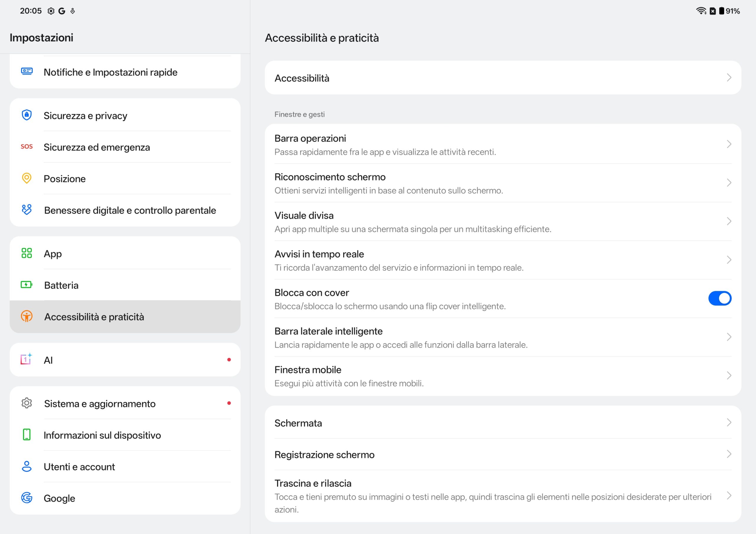Click the green App grid icon

coord(27,253)
